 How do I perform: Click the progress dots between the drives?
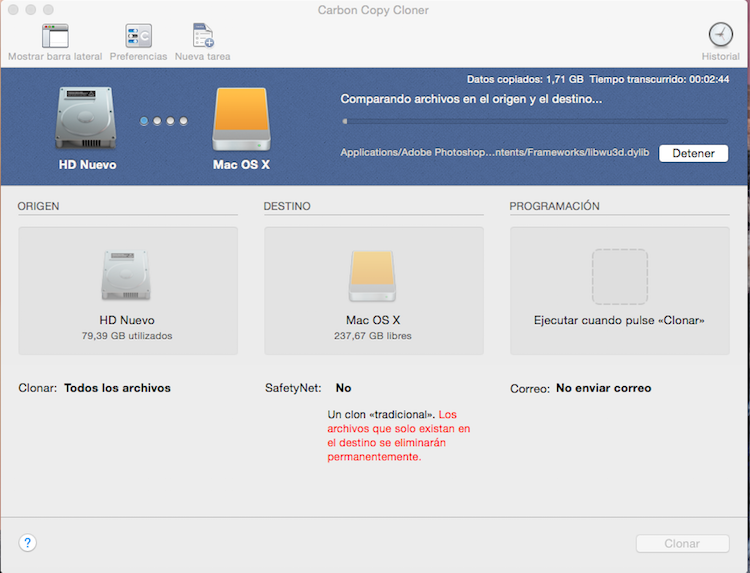pyautogui.click(x=165, y=121)
